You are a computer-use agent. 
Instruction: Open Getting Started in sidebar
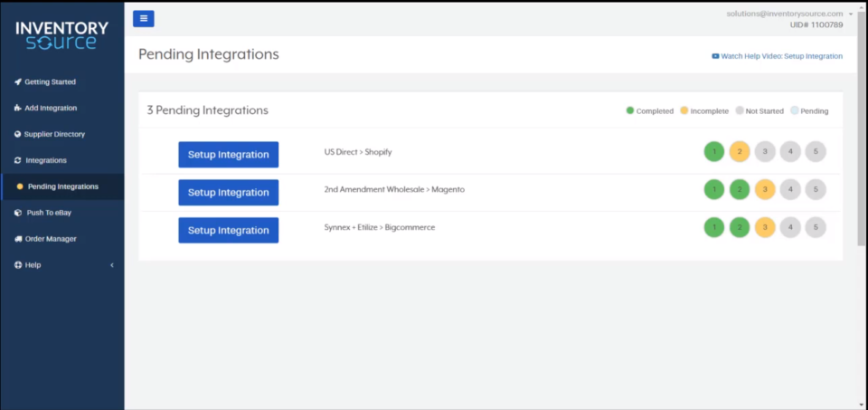51,82
